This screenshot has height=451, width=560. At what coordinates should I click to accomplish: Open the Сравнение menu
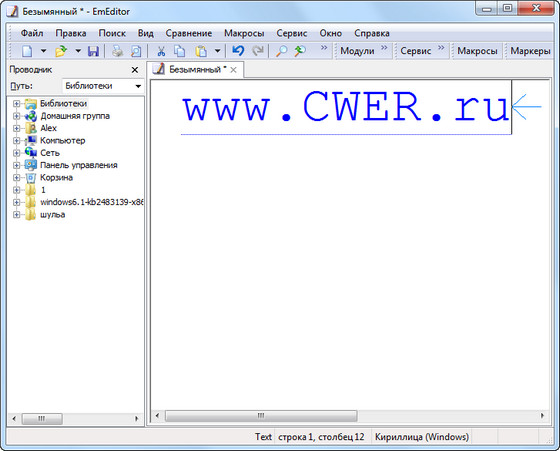click(x=189, y=33)
